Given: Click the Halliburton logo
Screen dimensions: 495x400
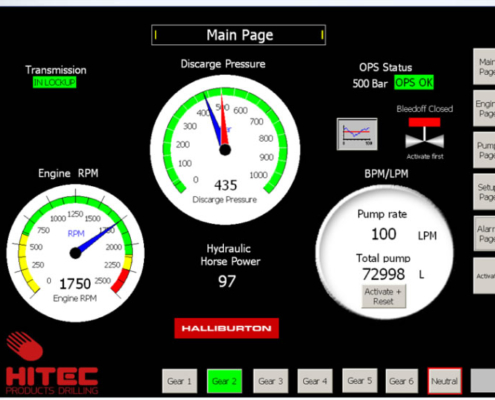Looking at the screenshot, I should pyautogui.click(x=227, y=328).
